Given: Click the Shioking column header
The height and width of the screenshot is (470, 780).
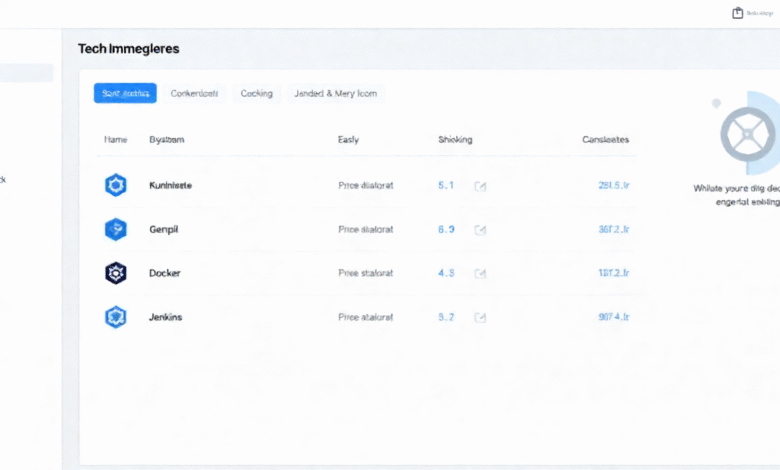Looking at the screenshot, I should (x=455, y=140).
